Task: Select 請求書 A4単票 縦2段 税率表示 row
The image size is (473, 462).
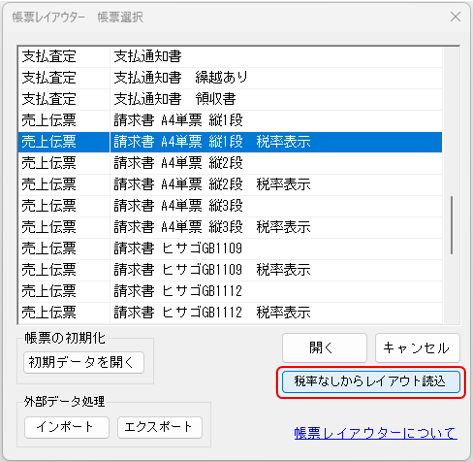Action: [230, 185]
